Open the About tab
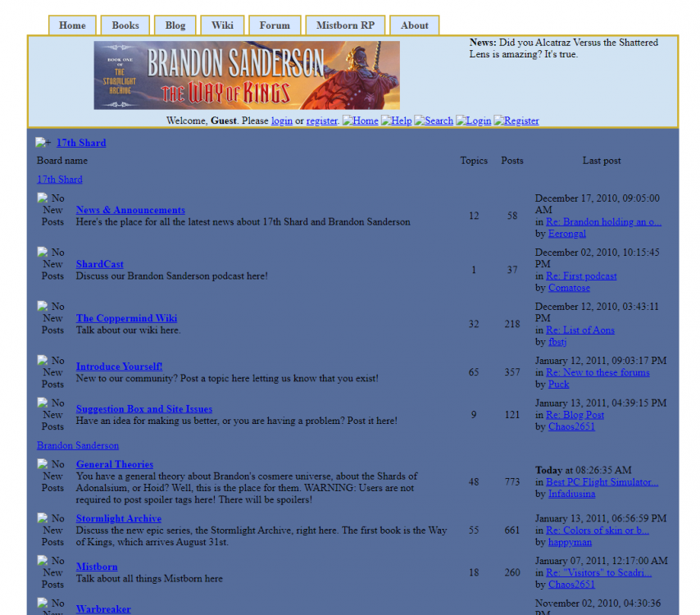 tap(414, 25)
